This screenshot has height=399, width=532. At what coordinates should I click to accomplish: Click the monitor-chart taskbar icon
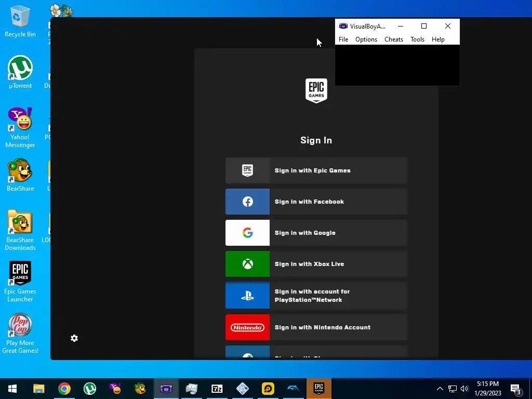[191, 389]
